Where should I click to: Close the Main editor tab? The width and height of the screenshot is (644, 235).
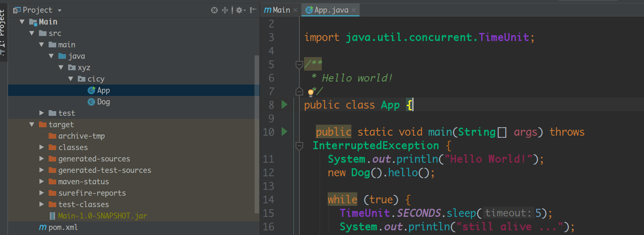point(295,10)
